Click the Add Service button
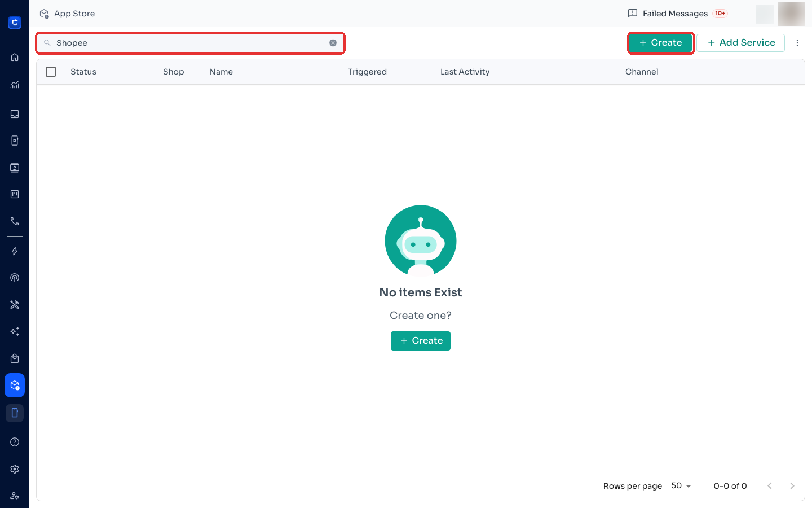This screenshot has height=508, width=812. [x=740, y=43]
